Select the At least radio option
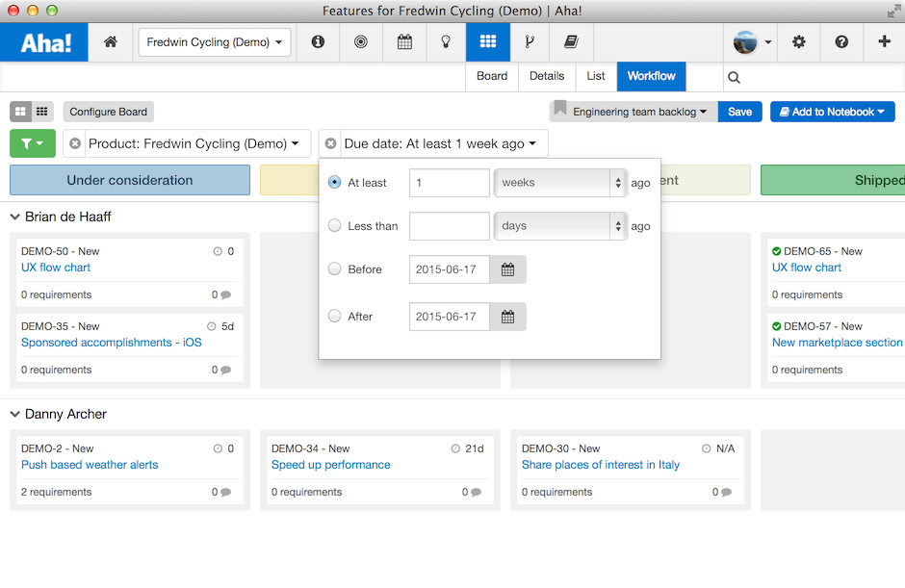This screenshot has height=588, width=905. pyautogui.click(x=334, y=182)
